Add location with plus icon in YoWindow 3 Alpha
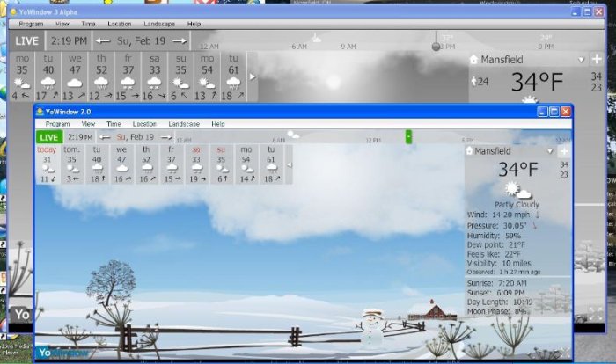 point(597,59)
